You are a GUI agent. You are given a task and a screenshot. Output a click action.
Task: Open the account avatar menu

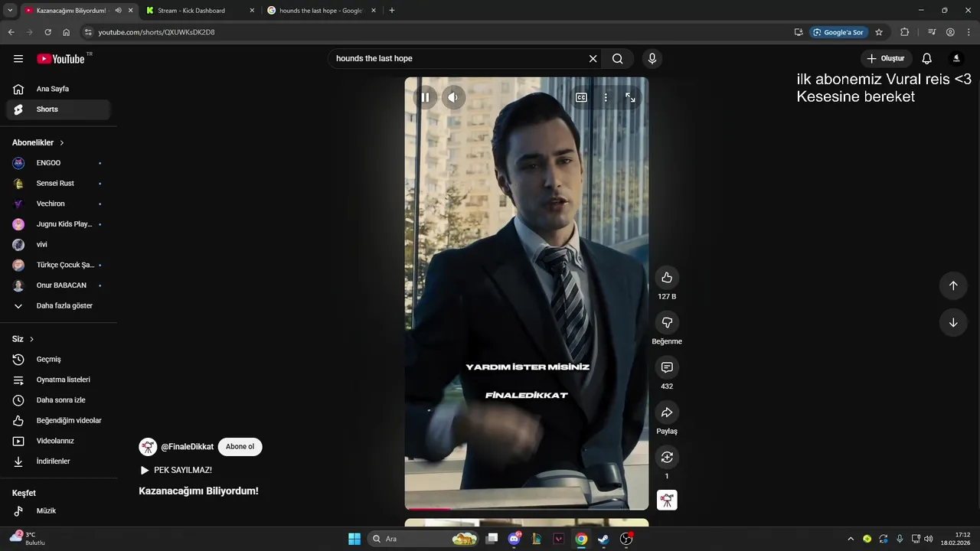point(956,59)
